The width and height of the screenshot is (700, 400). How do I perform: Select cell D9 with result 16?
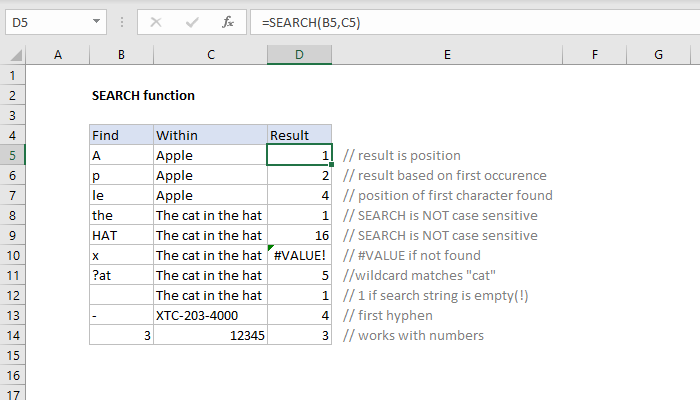[299, 235]
